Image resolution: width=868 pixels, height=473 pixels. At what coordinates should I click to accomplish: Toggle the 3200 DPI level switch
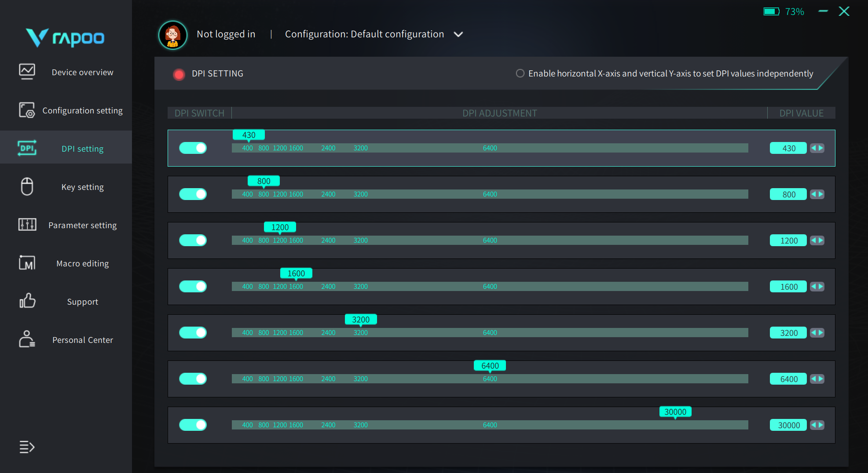(x=193, y=333)
